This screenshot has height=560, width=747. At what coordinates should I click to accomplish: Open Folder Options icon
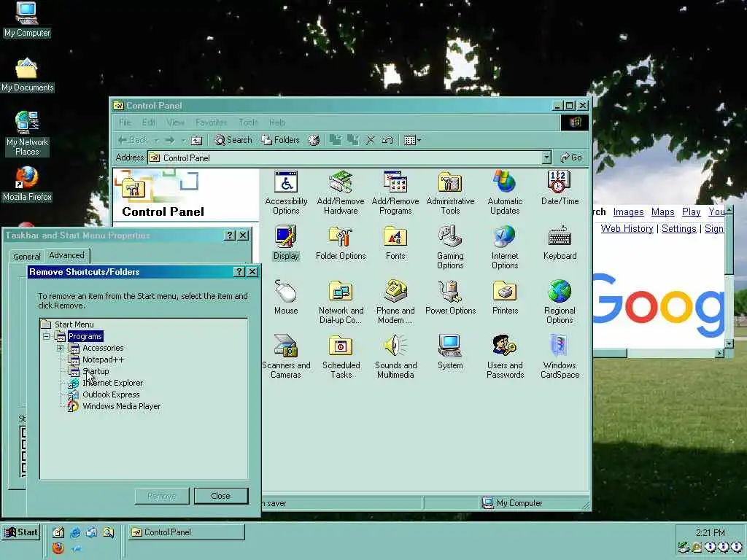click(x=341, y=242)
